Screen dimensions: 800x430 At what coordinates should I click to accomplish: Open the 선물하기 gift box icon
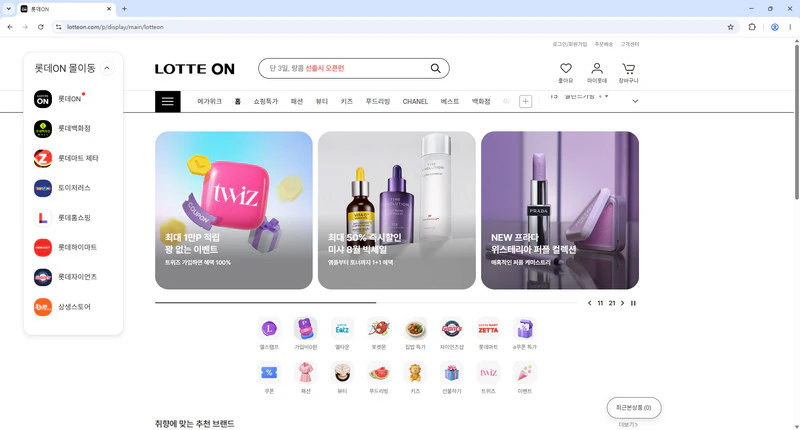(x=452, y=373)
